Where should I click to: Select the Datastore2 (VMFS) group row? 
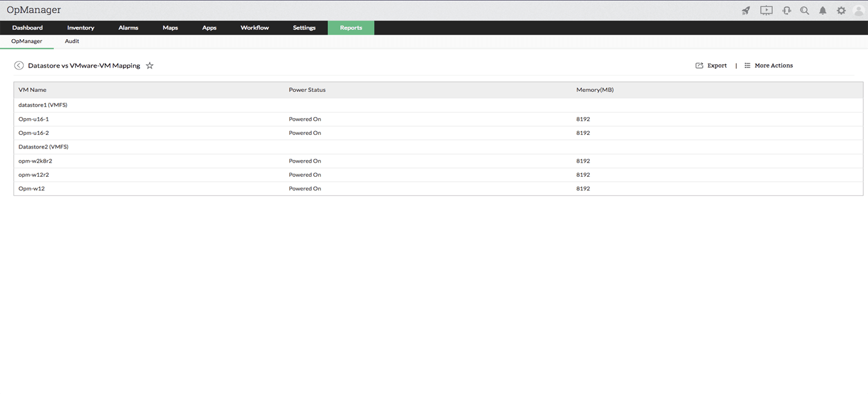coord(438,147)
